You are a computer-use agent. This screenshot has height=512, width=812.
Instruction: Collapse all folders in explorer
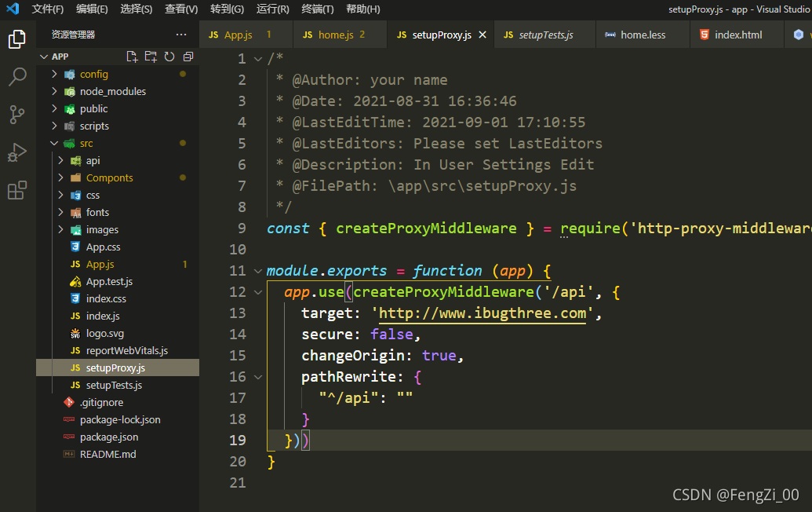point(188,57)
